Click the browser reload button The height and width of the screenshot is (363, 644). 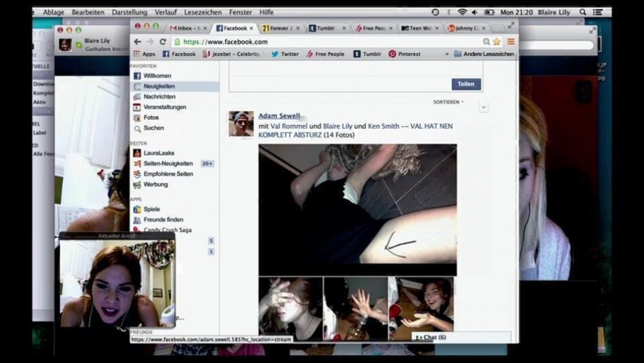coord(162,41)
